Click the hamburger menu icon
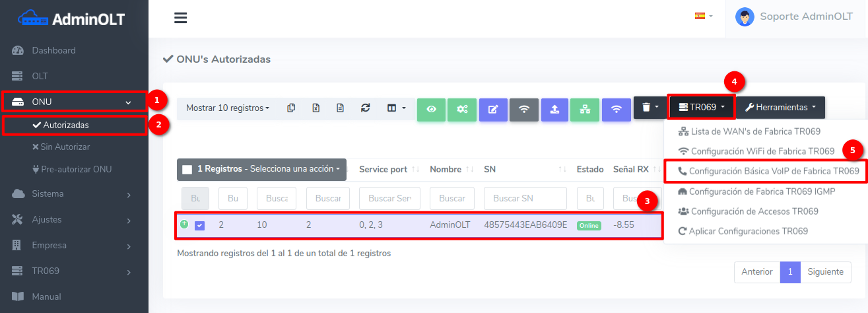 [180, 18]
